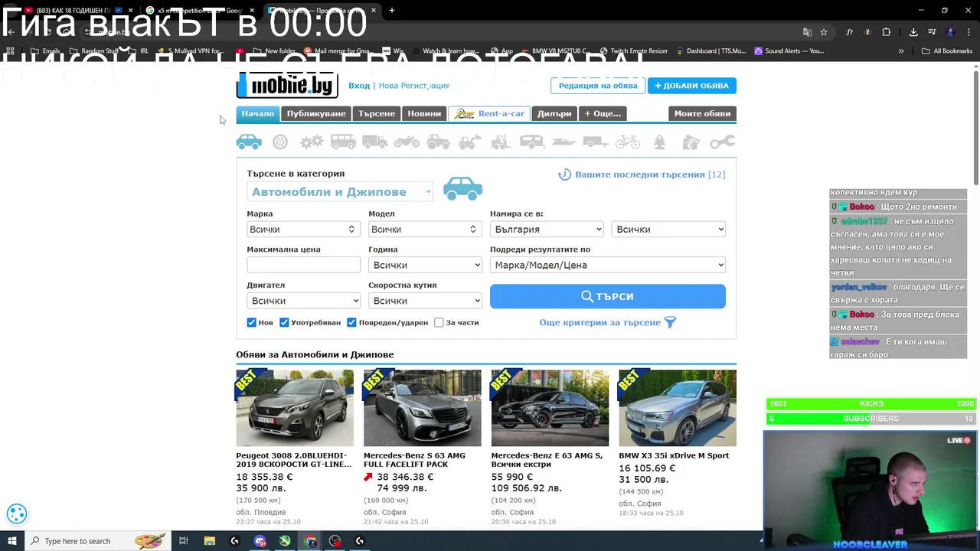Expand the + Още... menu tab
The width and height of the screenshot is (980, 551).
[603, 113]
